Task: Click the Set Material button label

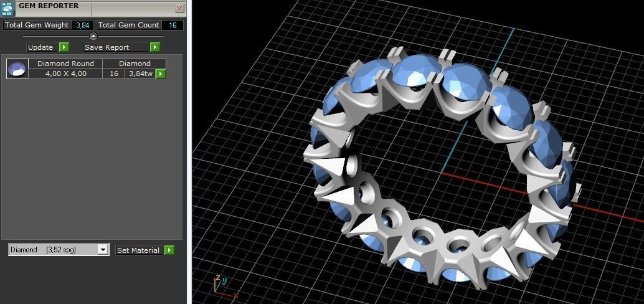Action: click(138, 250)
